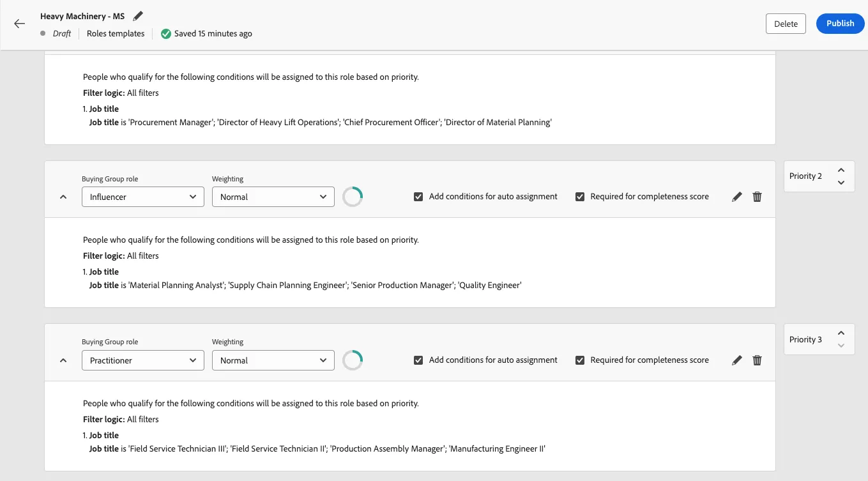The height and width of the screenshot is (481, 868).
Task: Go back using the left arrow icon
Action: pos(19,24)
